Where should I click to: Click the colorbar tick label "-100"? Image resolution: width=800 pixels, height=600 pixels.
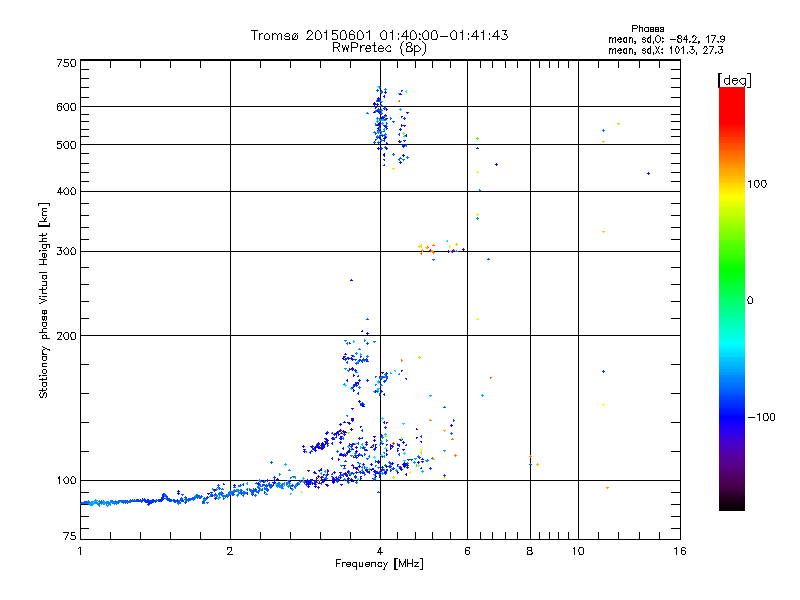761,417
